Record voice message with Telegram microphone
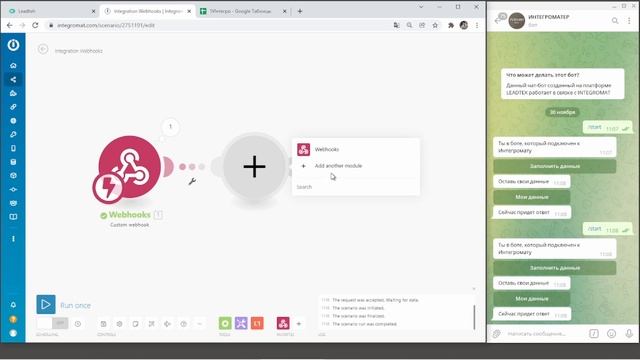The image size is (640, 360). (x=629, y=333)
